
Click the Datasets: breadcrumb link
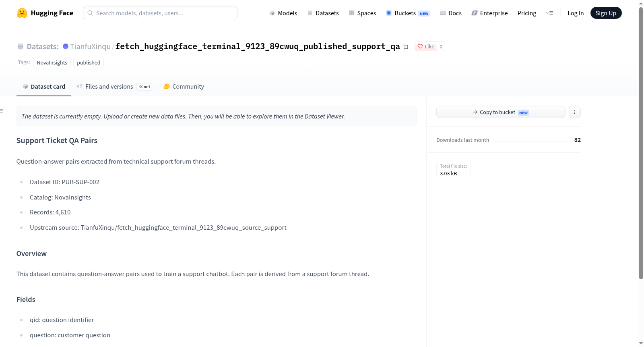tap(43, 46)
